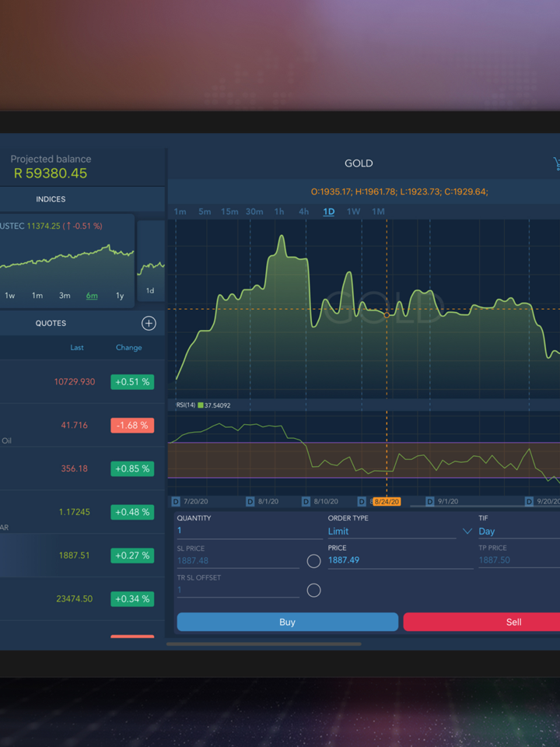Image resolution: width=560 pixels, height=747 pixels.
Task: Select the 1y range for USTEC index
Action: pyautogui.click(x=120, y=296)
